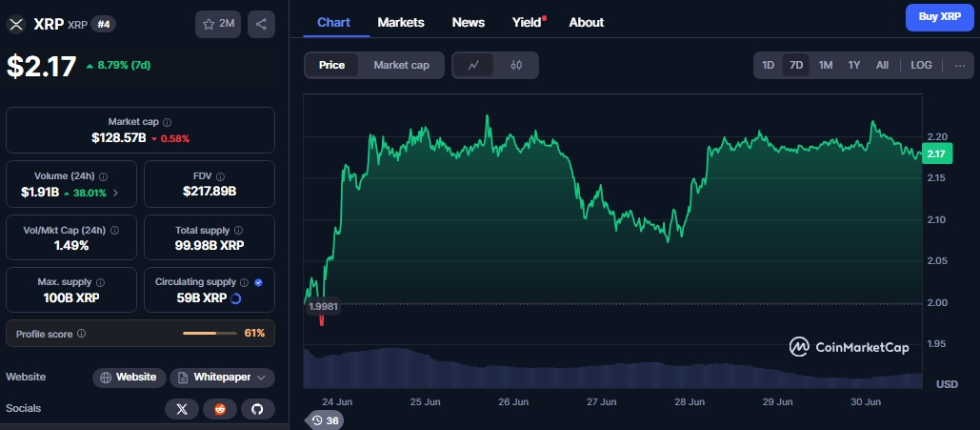This screenshot has height=430, width=980.
Task: Select the All time range
Action: click(882, 65)
